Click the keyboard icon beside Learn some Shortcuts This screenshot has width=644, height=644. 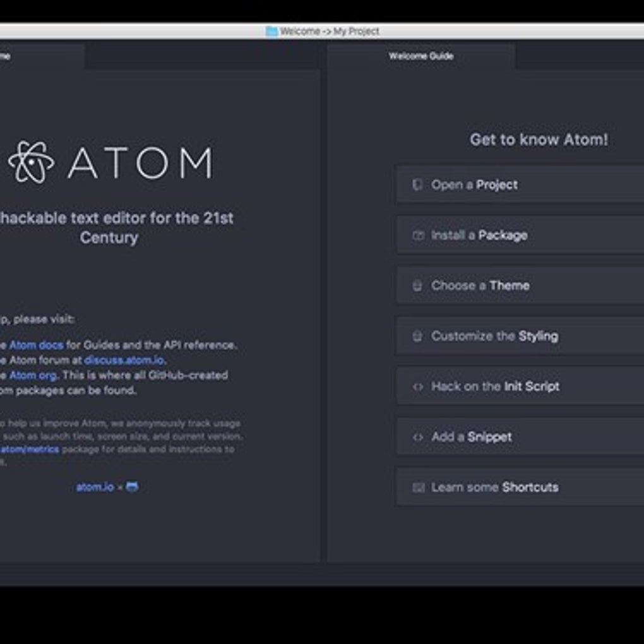tap(418, 487)
